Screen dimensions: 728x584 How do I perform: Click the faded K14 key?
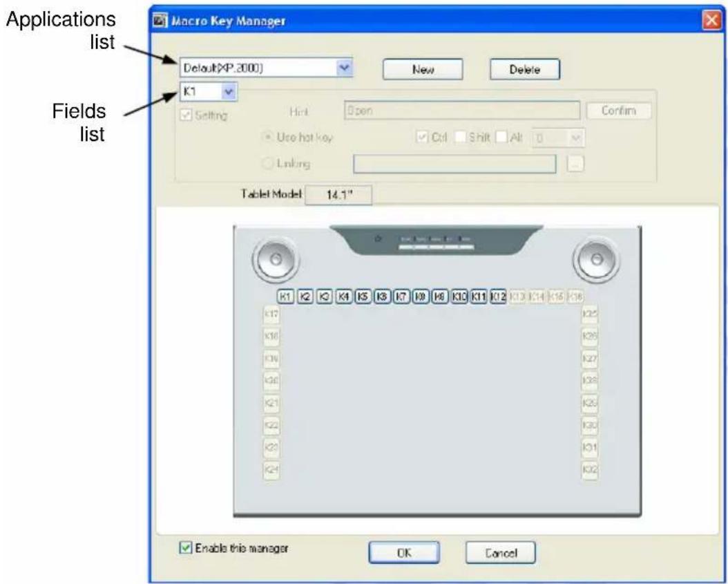tap(537, 296)
